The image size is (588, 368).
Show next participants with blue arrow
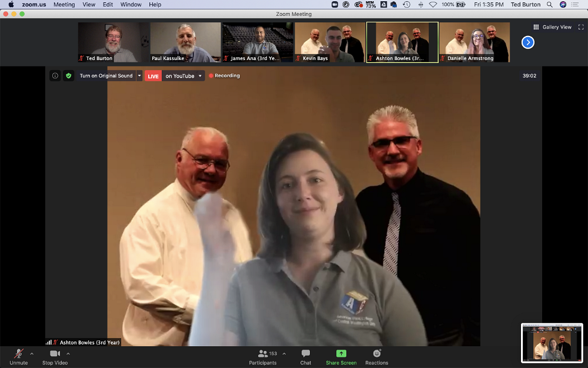pos(527,42)
